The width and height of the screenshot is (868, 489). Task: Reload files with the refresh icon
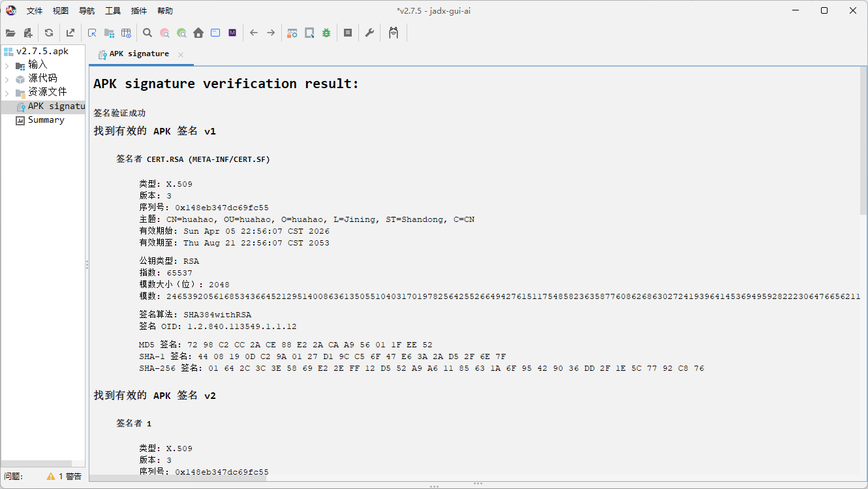(48, 32)
